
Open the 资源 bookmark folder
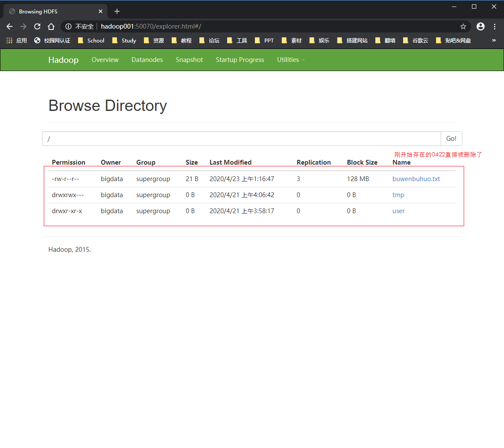pyautogui.click(x=154, y=40)
